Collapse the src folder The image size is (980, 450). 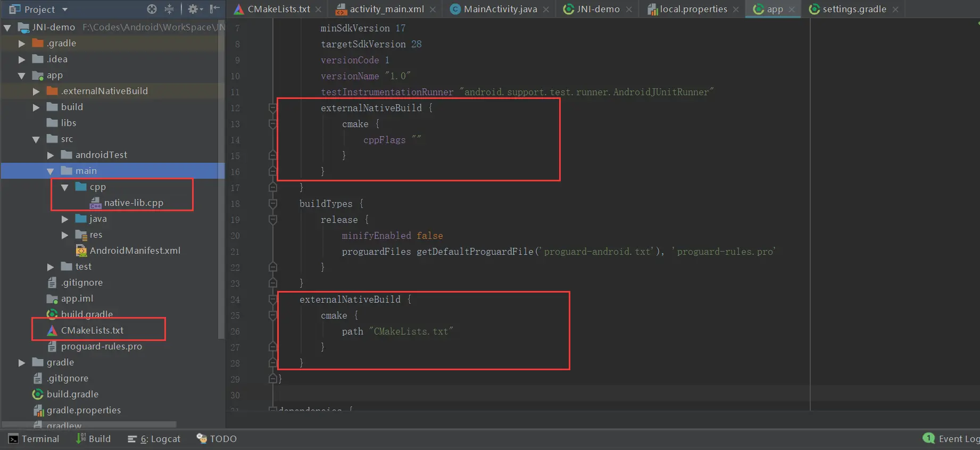(36, 139)
